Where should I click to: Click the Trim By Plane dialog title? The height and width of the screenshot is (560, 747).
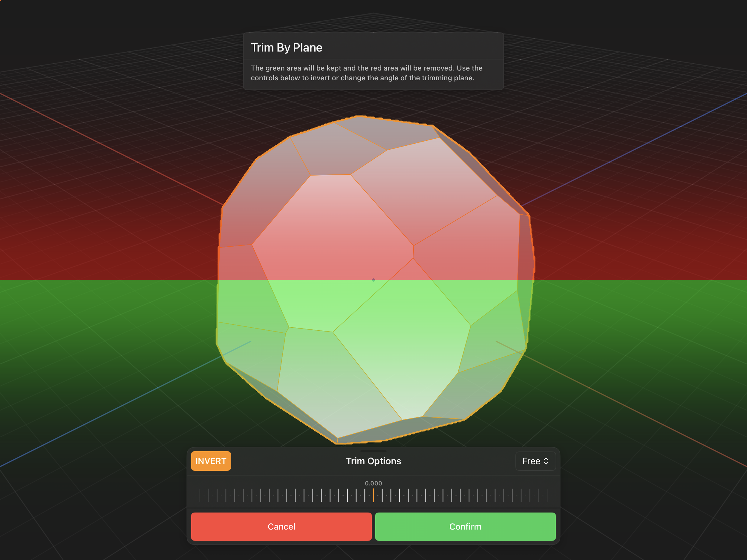tap(286, 47)
